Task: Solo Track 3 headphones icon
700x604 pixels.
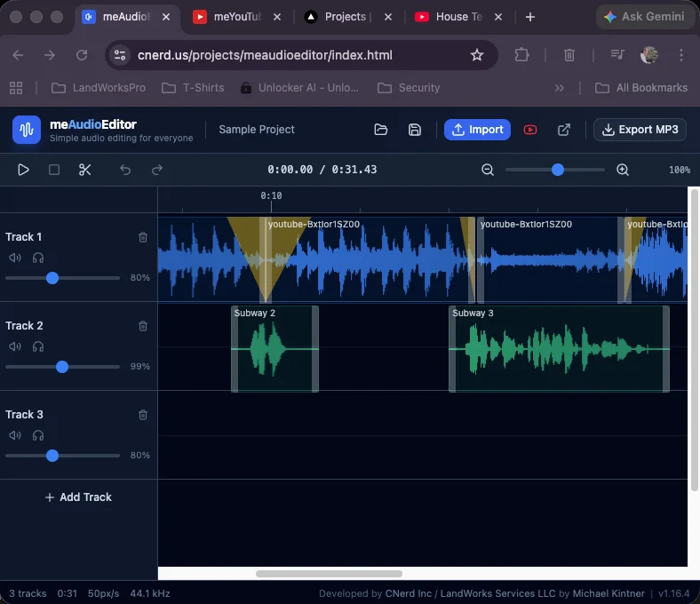Action: [x=38, y=435]
